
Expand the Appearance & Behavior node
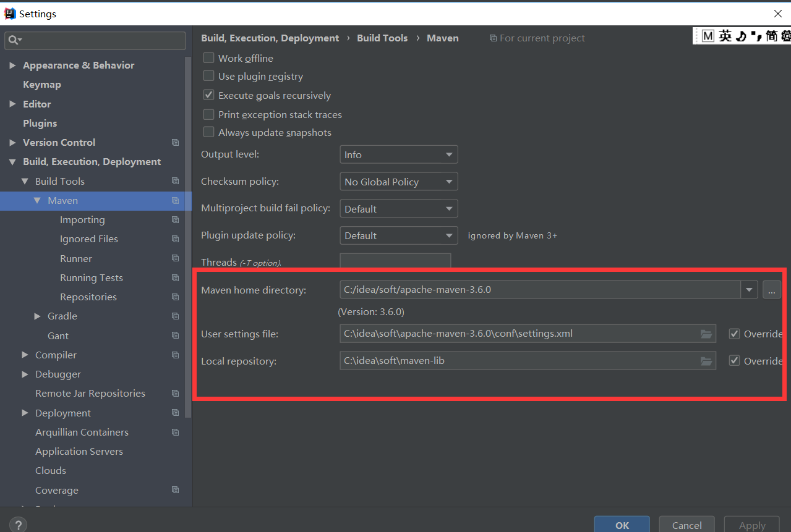[x=12, y=65]
